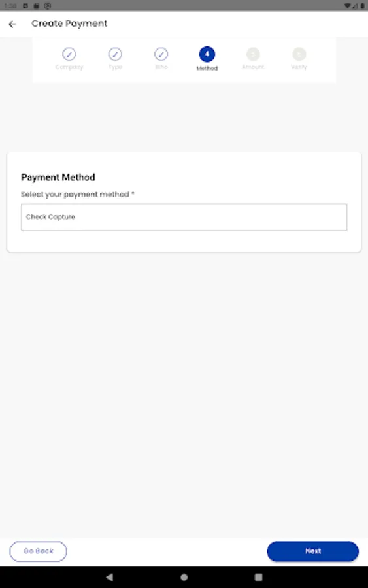Screen dimensions: 368x588
Task: Select the Amount step label
Action: [x=253, y=67]
